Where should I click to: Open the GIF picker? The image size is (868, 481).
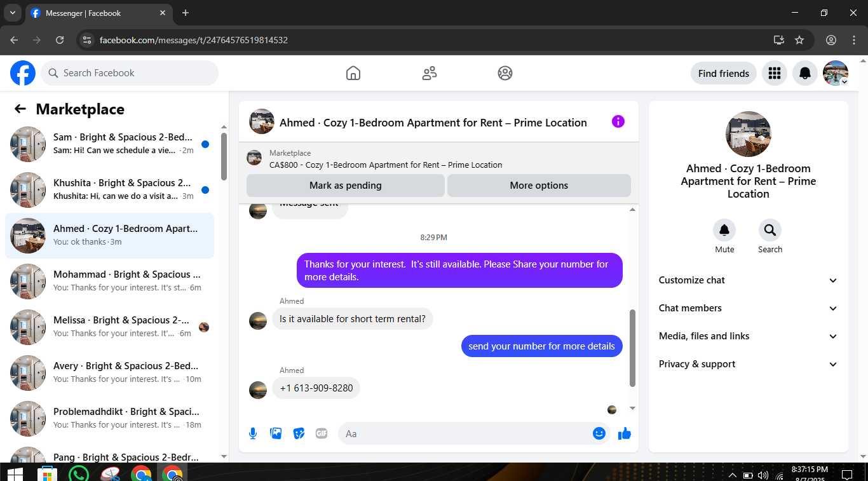pos(322,433)
